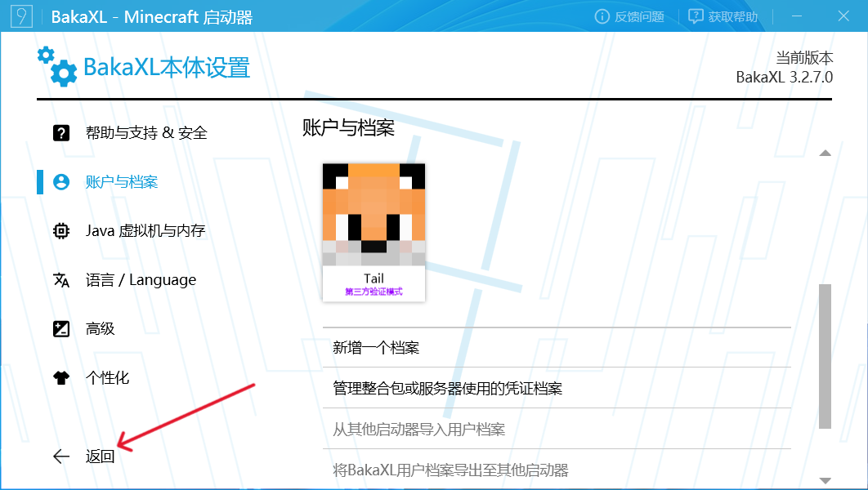Click the T-shirt icon for 个性化
This screenshot has height=490, width=868.
coord(61,378)
